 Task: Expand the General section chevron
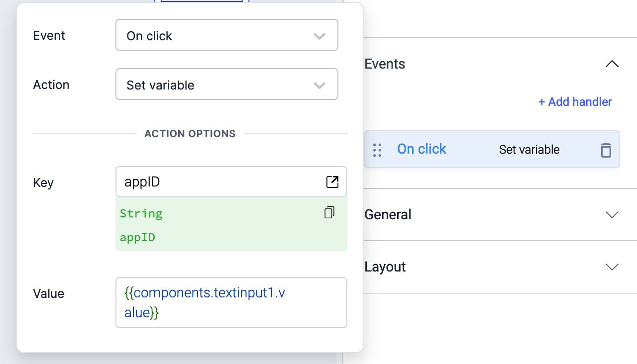(x=612, y=215)
